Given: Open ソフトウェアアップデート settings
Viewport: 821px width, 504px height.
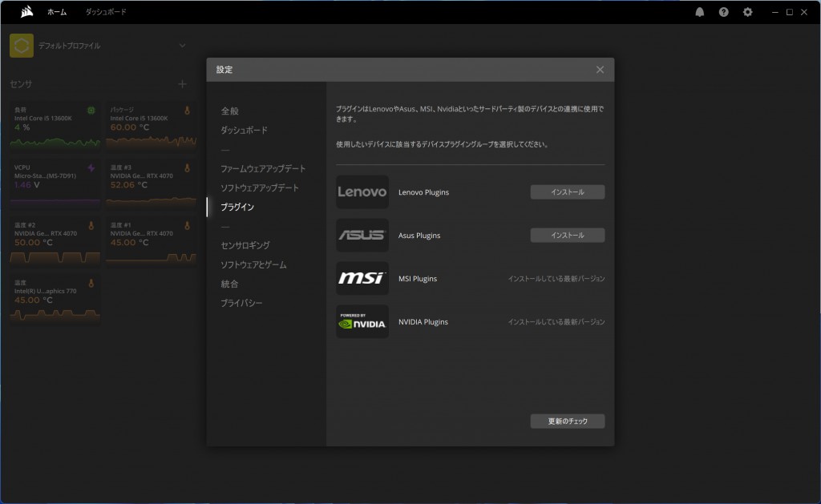Looking at the screenshot, I should coord(260,187).
